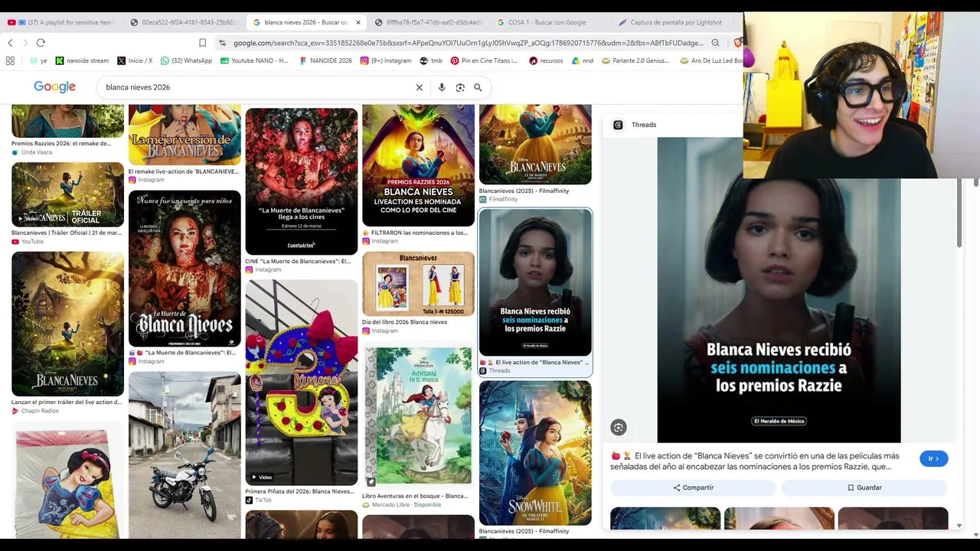Open 'Lanzan el primer tráiler del live action' result
980x551 pixels.
(67, 324)
